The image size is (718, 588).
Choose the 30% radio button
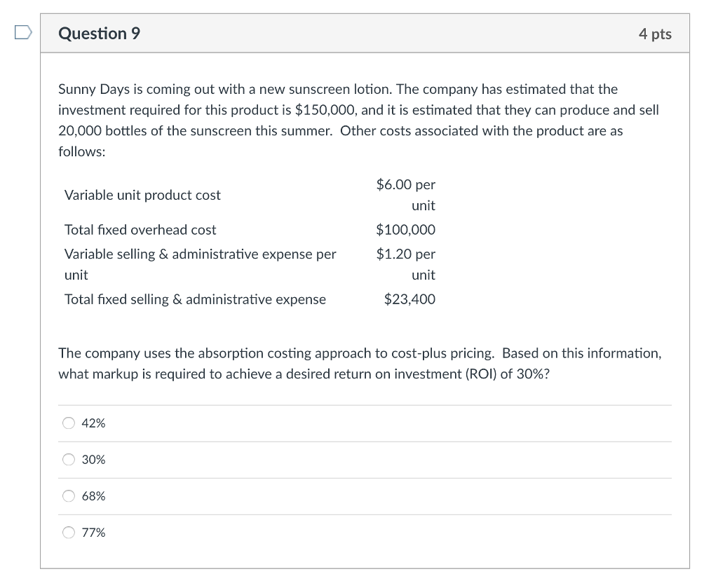point(69,460)
